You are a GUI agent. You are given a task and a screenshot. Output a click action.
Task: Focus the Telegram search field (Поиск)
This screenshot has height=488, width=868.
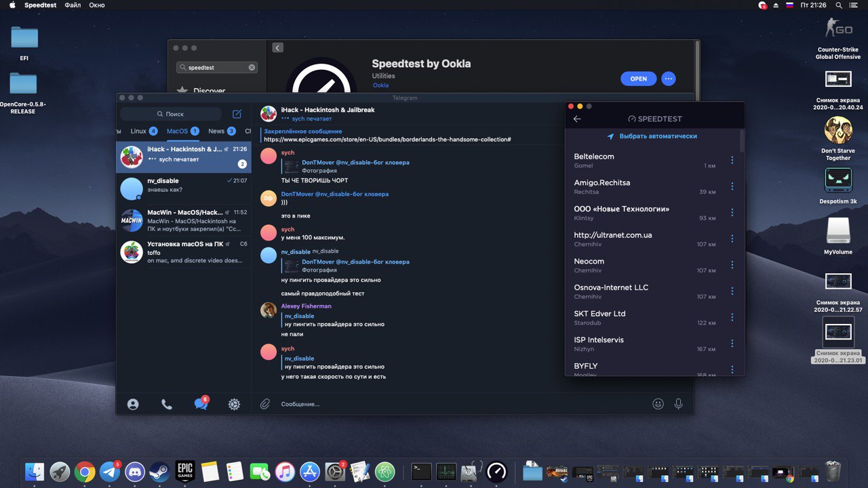[x=171, y=114]
